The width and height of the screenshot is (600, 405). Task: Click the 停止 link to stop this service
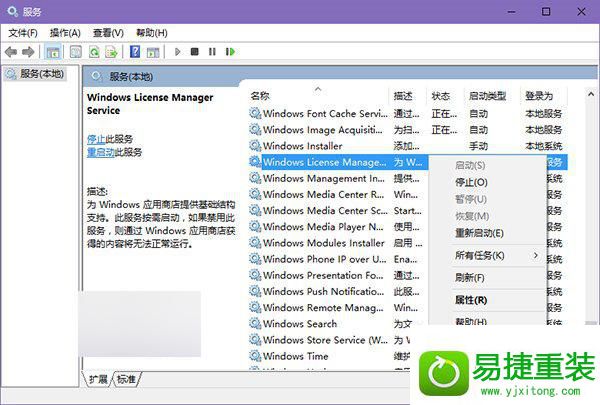coord(96,139)
